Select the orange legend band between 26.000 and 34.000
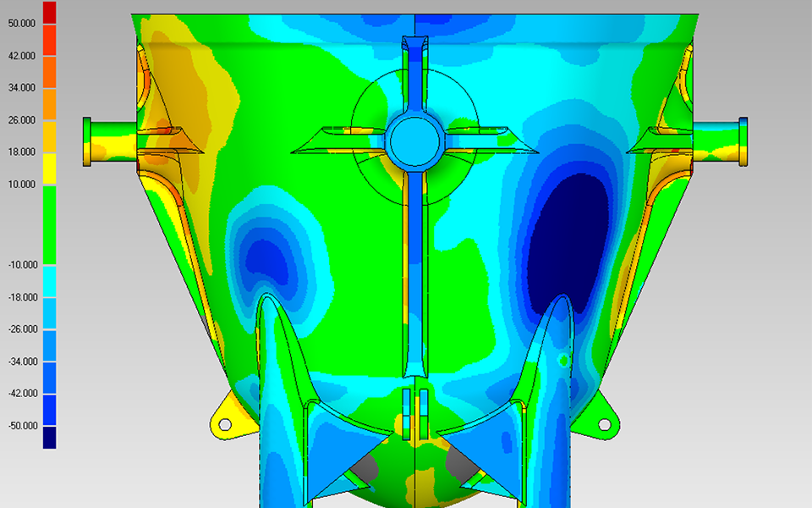Viewport: 812px width, 508px height. [49, 104]
